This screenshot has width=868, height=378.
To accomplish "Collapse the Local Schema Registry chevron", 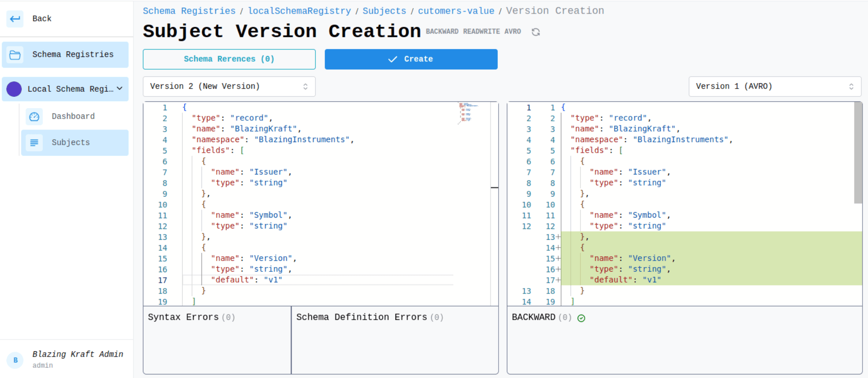I will tap(120, 89).
